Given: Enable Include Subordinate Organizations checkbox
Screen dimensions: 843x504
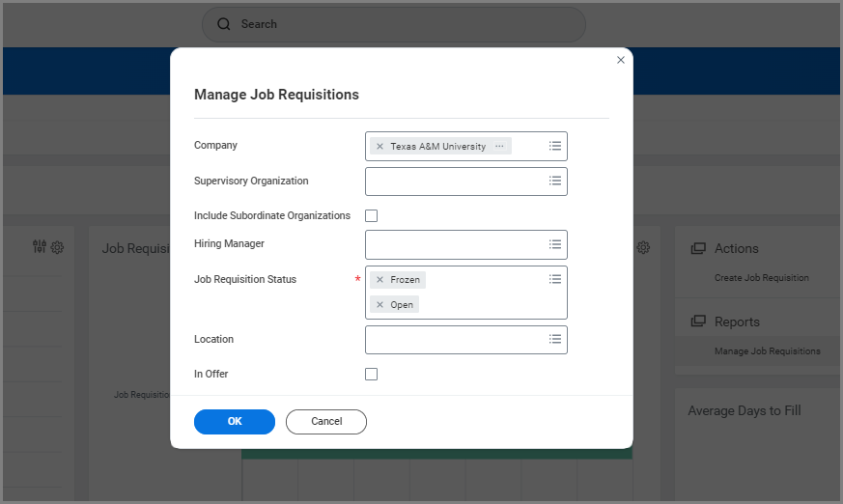Looking at the screenshot, I should (371, 216).
